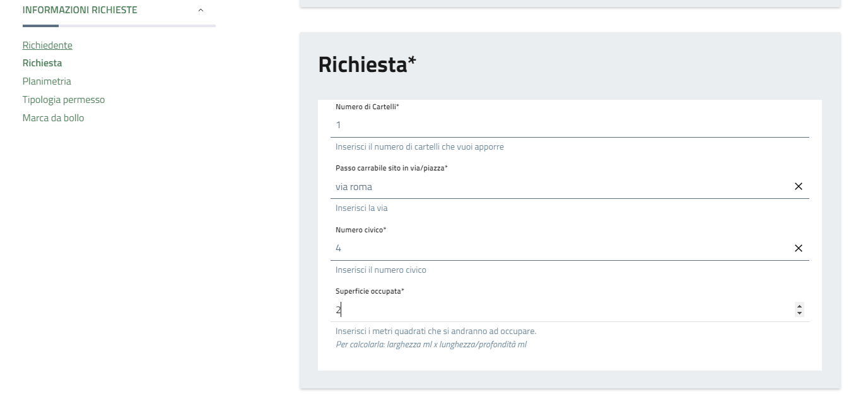Increase Superficie occupata with up arrow
This screenshot has height=406, width=868.
pyautogui.click(x=800, y=306)
